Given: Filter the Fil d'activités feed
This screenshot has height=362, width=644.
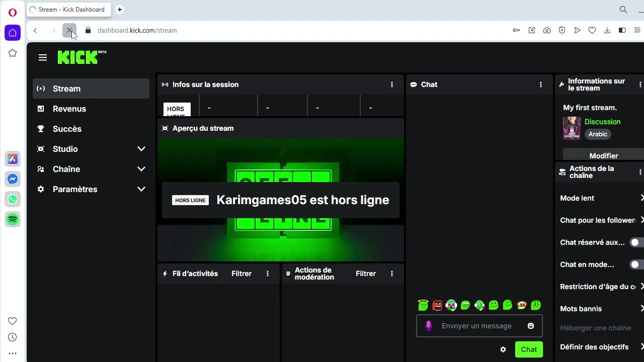Looking at the screenshot, I should pyautogui.click(x=242, y=274).
